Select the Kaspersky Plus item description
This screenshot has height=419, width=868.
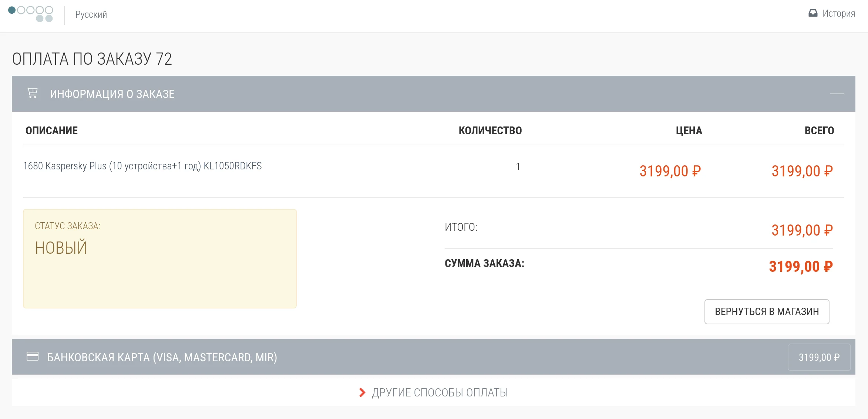(142, 166)
